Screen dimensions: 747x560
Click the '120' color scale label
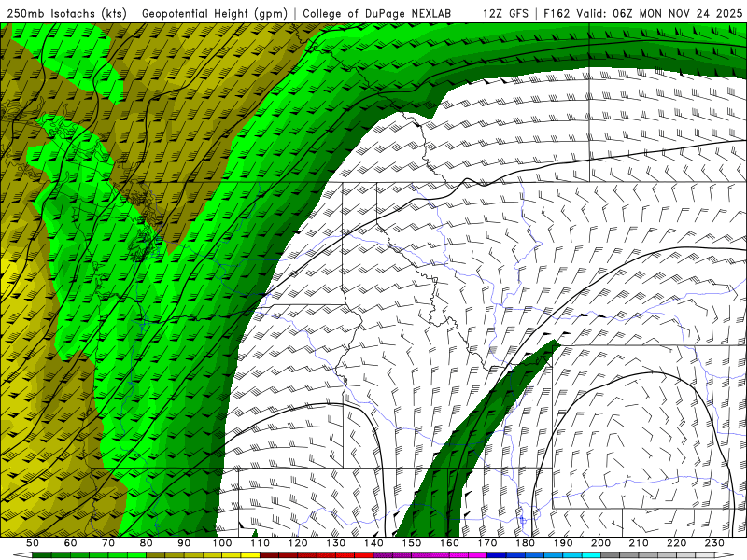pos(298,543)
